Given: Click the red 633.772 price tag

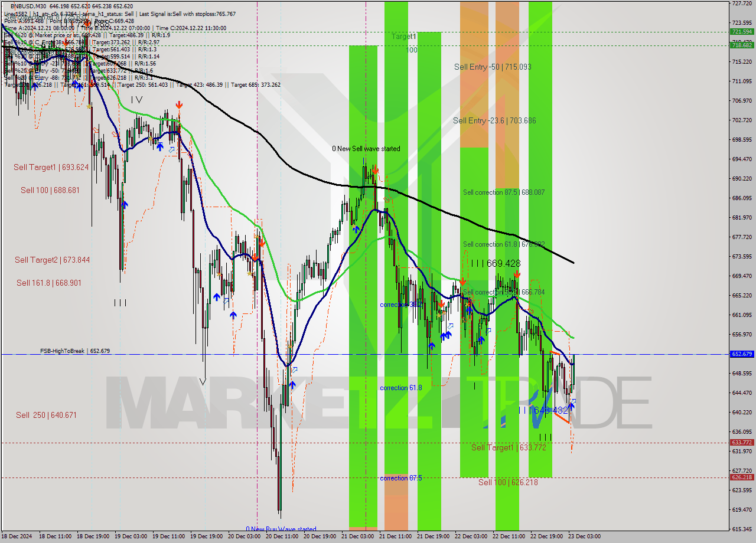Looking at the screenshot, I should coord(742,442).
